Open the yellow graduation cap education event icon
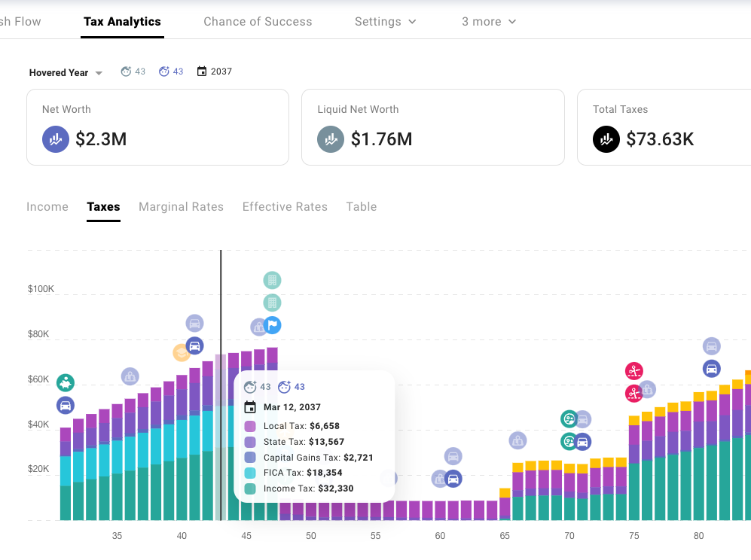 (x=182, y=353)
